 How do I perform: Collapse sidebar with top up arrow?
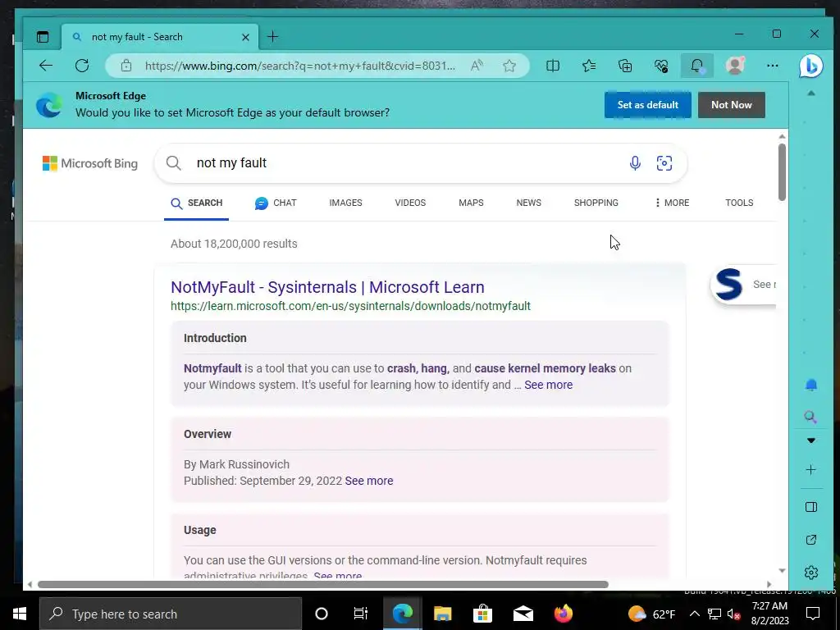[x=811, y=94]
